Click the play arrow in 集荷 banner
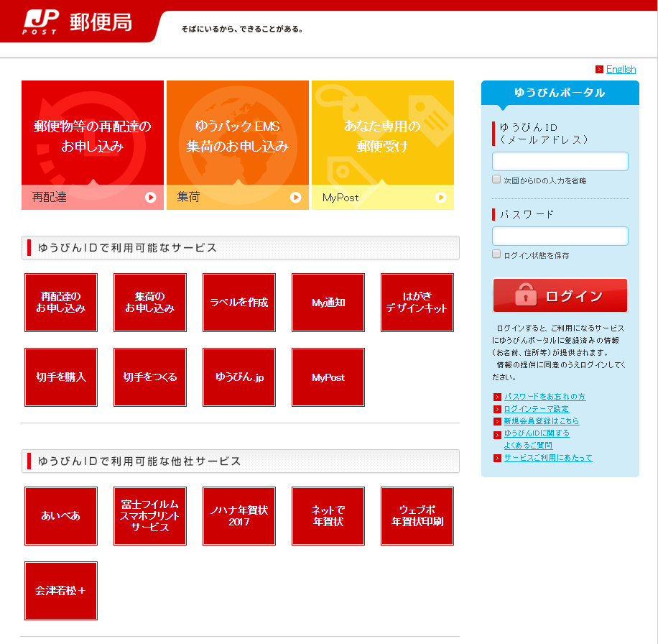658x644 pixels. click(296, 198)
